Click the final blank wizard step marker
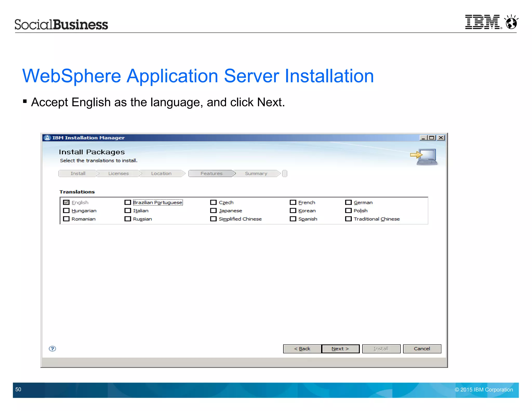This screenshot has height=411, width=532. [x=285, y=174]
